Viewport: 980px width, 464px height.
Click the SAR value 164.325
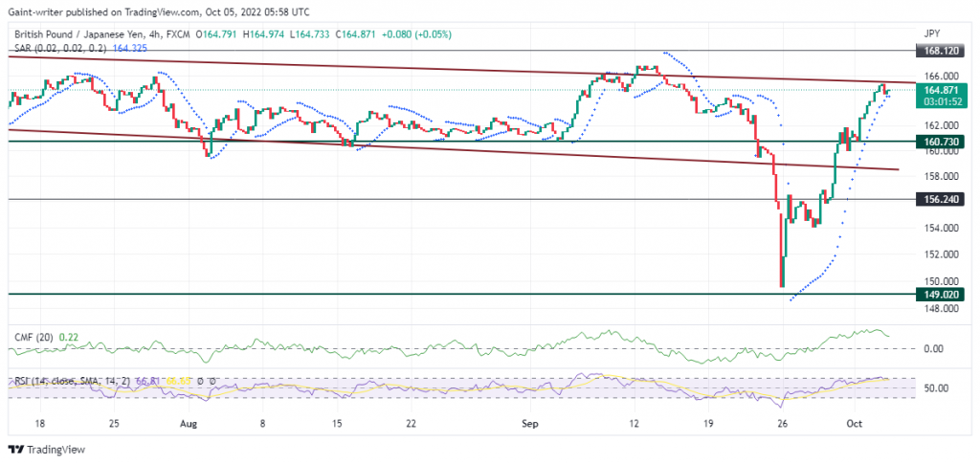pyautogui.click(x=129, y=48)
